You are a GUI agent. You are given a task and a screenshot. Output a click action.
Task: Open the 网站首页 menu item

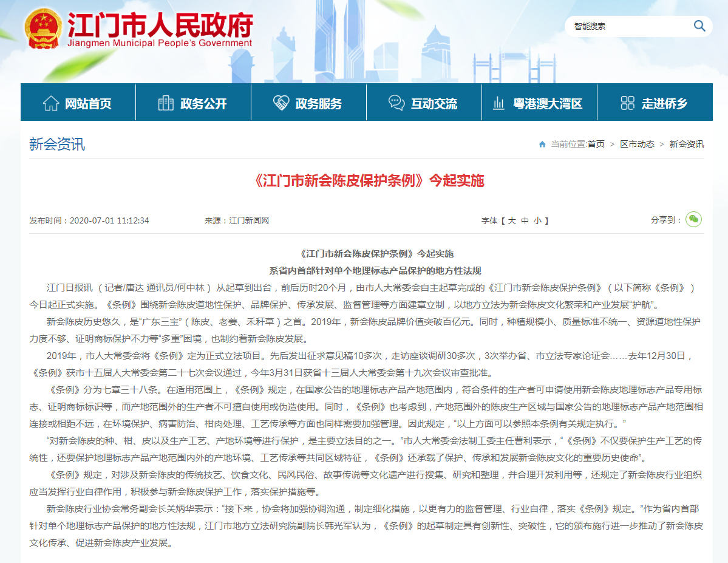[x=78, y=102]
